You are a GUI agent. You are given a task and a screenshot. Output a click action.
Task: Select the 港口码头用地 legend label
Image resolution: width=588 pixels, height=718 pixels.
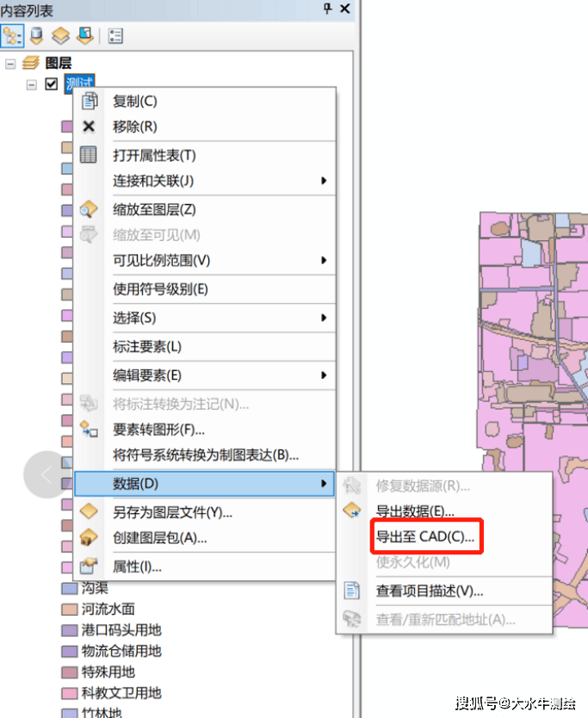point(121,630)
